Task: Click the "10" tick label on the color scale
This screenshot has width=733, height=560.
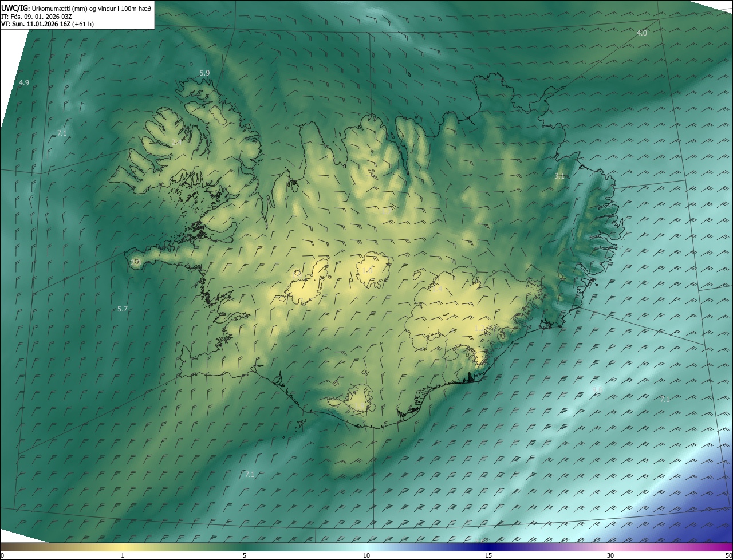Action: 366,556
